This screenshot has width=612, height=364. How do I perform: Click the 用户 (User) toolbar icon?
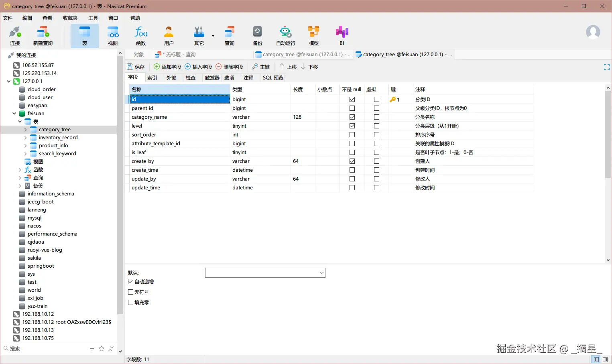[x=169, y=36]
